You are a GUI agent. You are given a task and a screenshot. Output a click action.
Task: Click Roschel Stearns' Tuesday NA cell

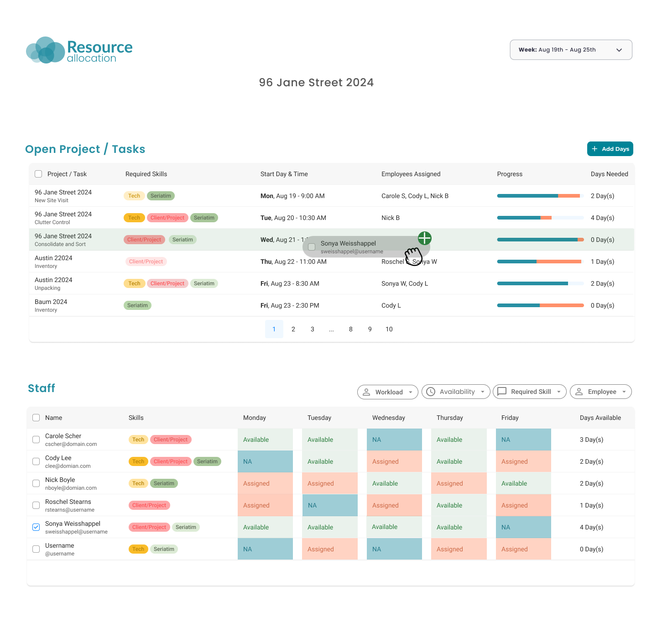coord(330,505)
